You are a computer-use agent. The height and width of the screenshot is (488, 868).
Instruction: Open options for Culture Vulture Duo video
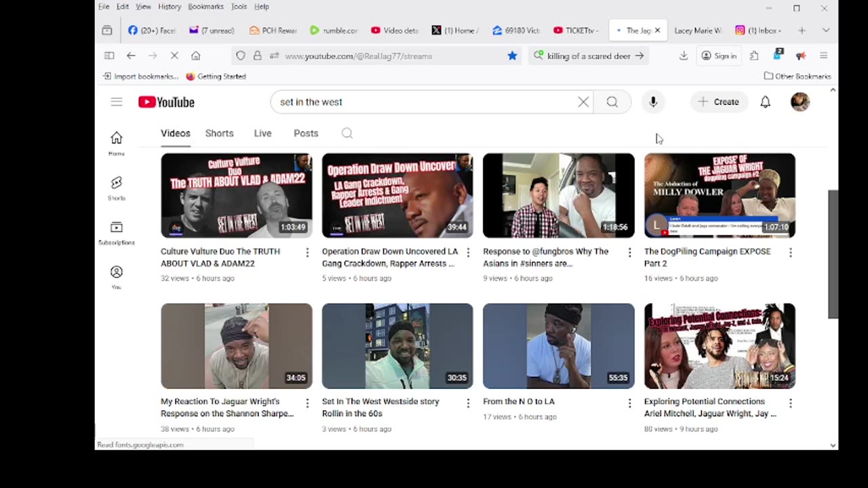click(x=307, y=252)
